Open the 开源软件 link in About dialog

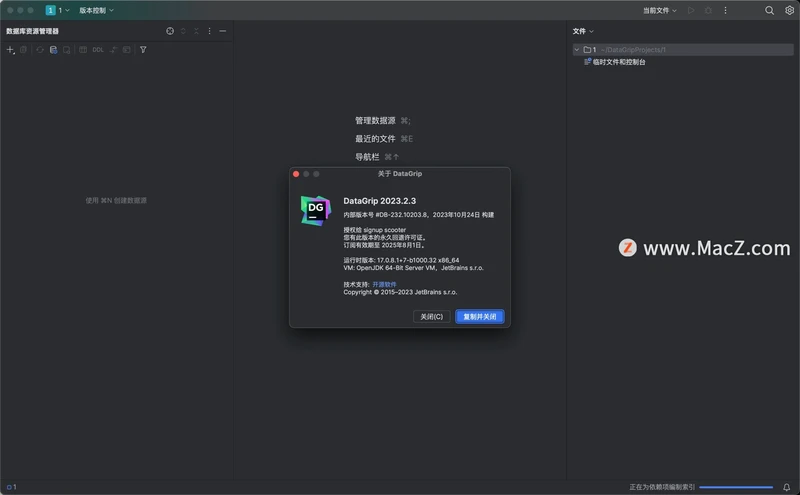384,284
